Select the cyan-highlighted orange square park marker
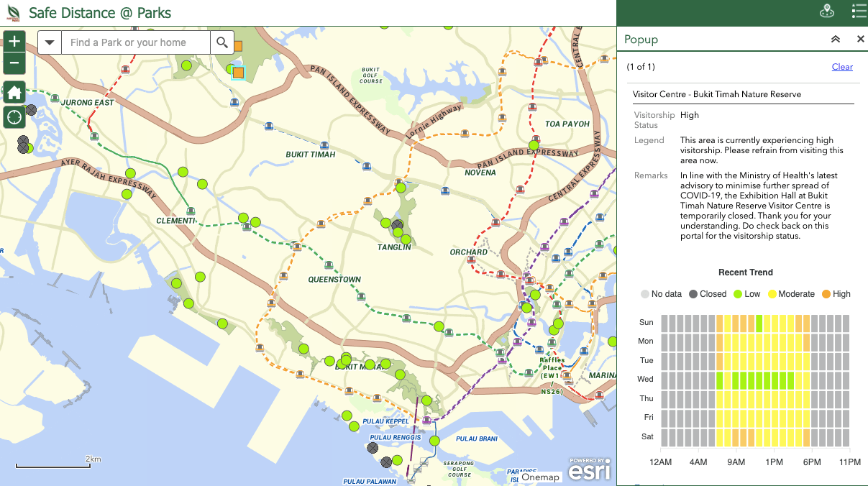The width and height of the screenshot is (868, 486). 238,72
